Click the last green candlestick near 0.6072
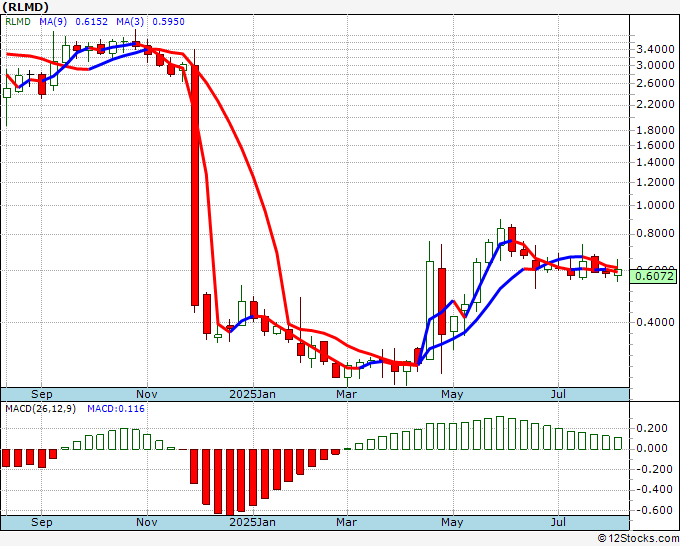680x546 pixels. pos(618,272)
